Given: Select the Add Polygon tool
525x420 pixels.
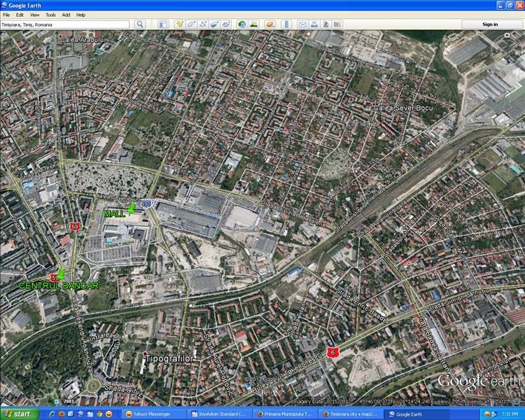Looking at the screenshot, I should [x=191, y=24].
